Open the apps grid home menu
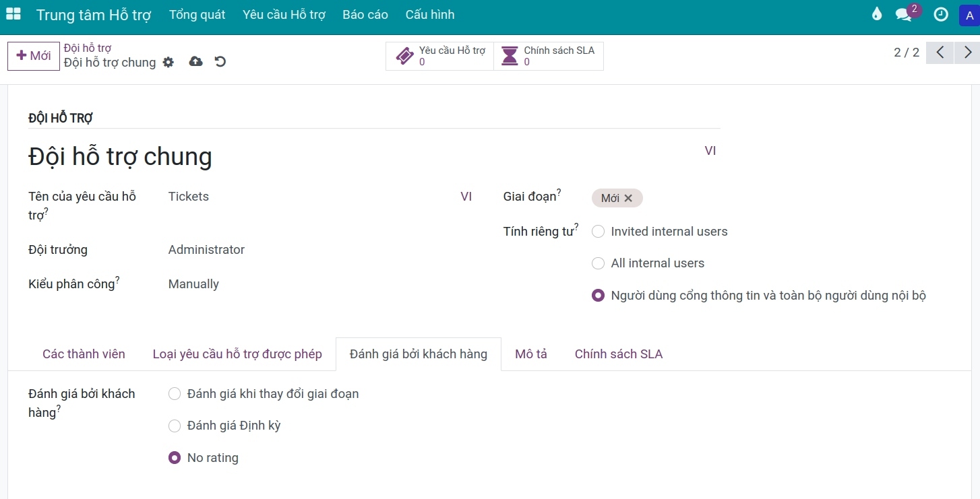This screenshot has width=980, height=499. 13,14
